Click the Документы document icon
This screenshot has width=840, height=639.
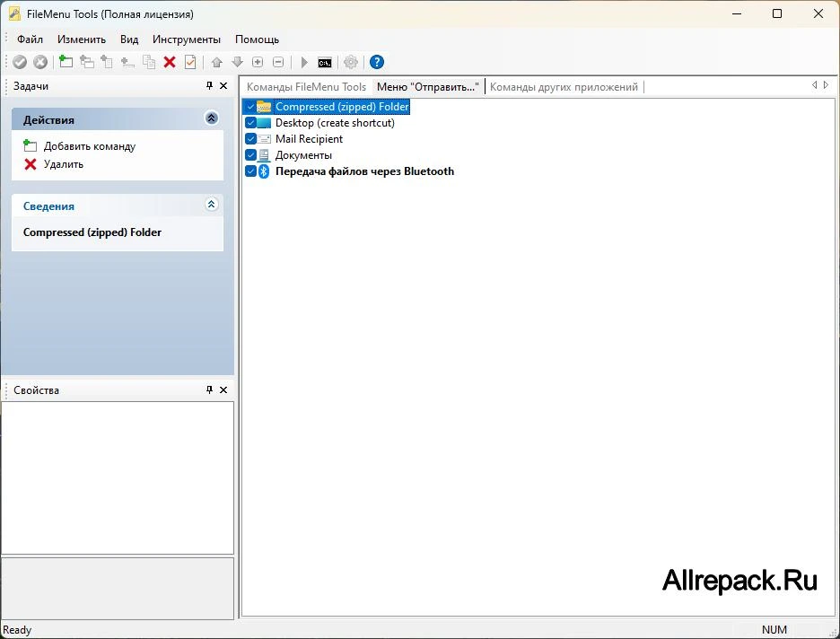(x=264, y=155)
